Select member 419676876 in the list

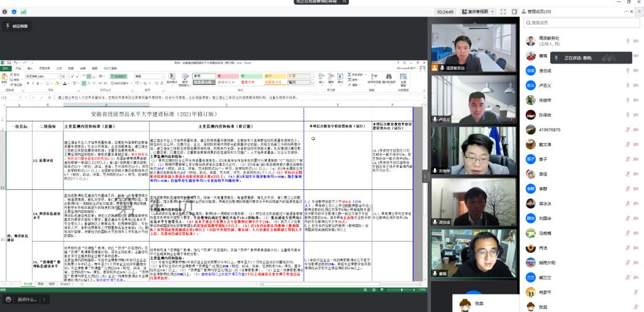[550, 129]
